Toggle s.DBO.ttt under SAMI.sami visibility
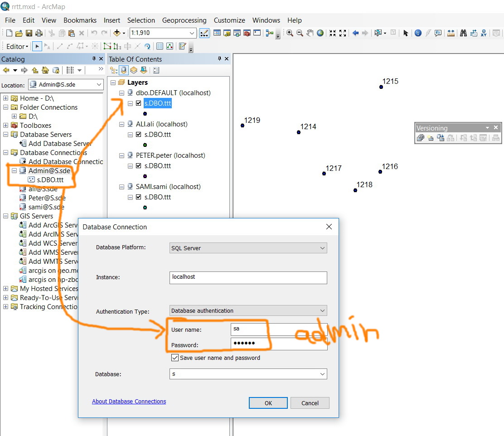Screen dimensions: 504x436 pos(139,197)
